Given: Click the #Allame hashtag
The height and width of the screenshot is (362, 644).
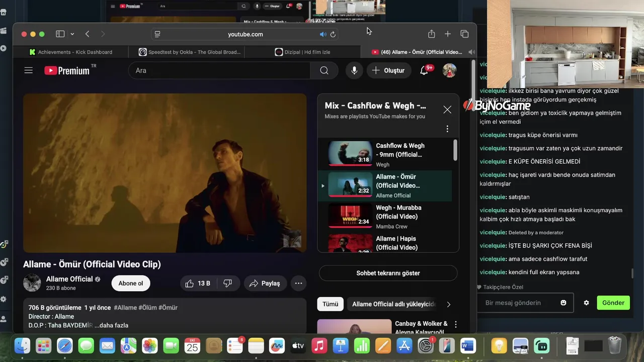Looking at the screenshot, I should tap(125, 307).
